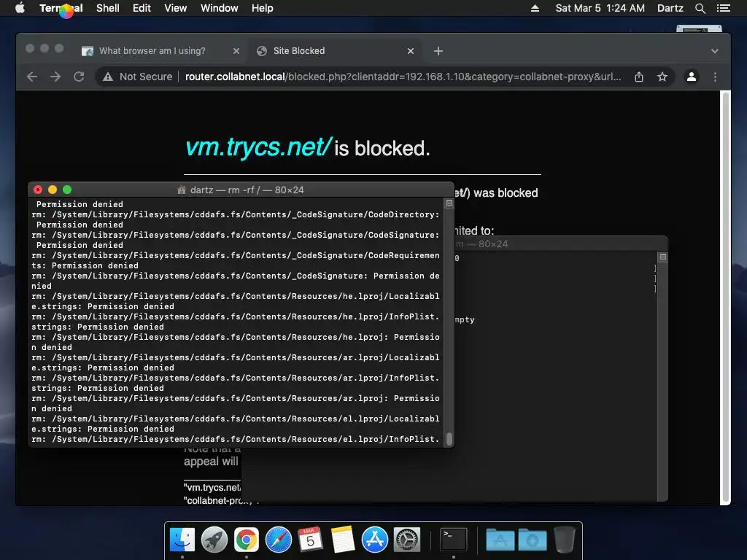Click the date and time in the menu bar
The width and height of the screenshot is (747, 560).
600,8
